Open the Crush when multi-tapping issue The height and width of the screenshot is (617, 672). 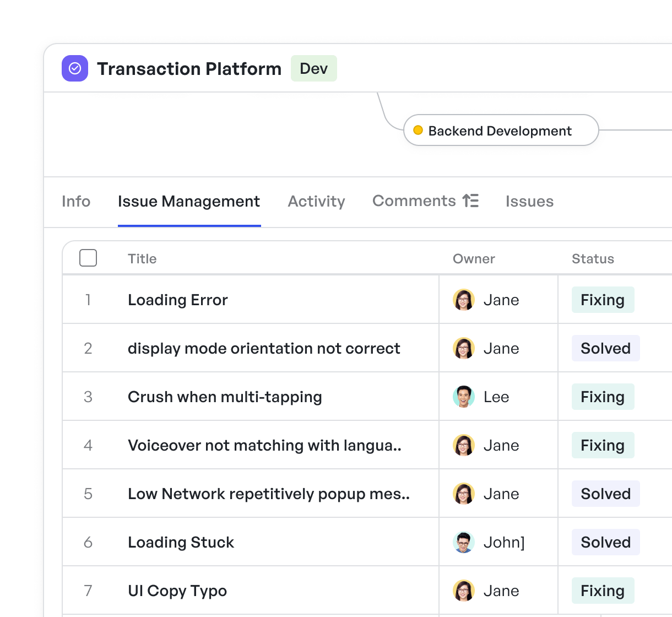(225, 397)
